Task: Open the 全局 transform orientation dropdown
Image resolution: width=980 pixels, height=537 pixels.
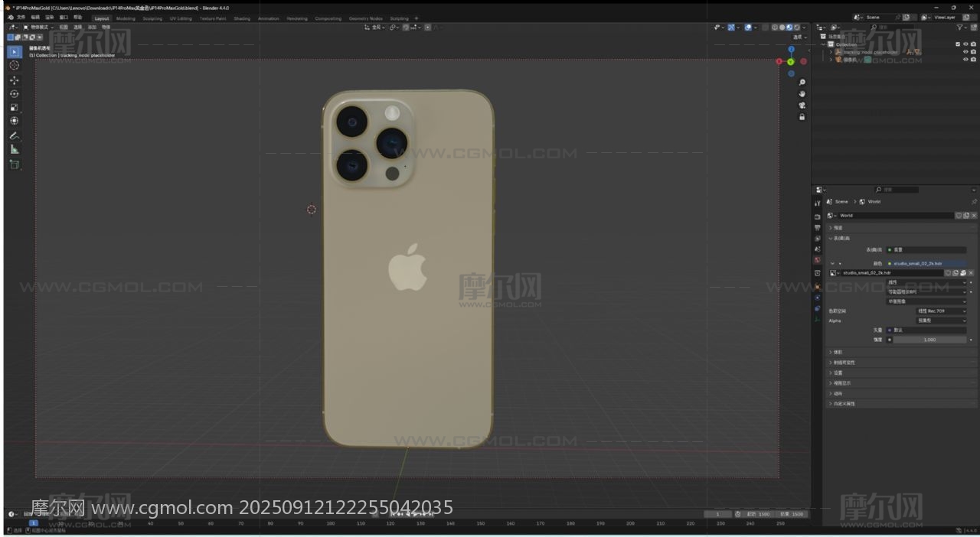Action: pos(374,28)
